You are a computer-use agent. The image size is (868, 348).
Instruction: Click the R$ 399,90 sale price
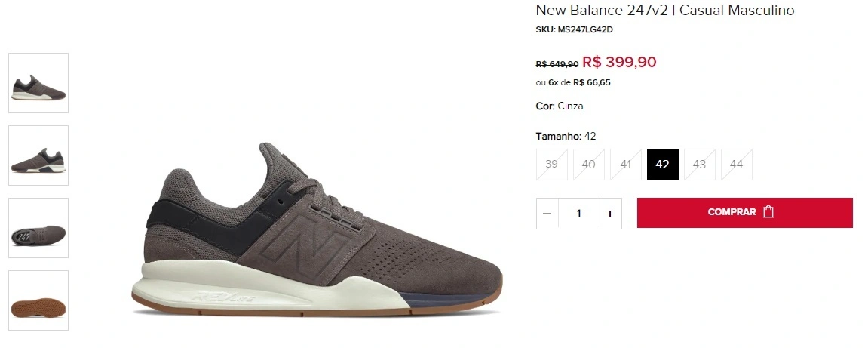coord(619,61)
